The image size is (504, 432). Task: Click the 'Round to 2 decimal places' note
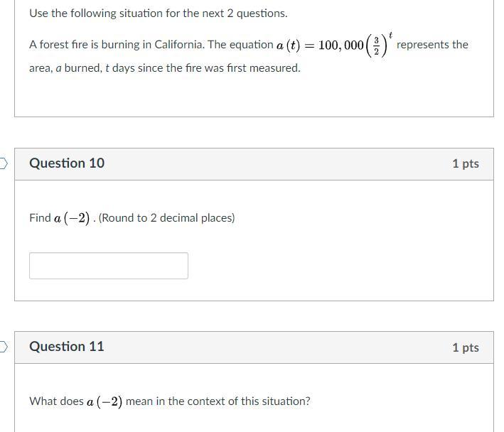[x=166, y=218]
